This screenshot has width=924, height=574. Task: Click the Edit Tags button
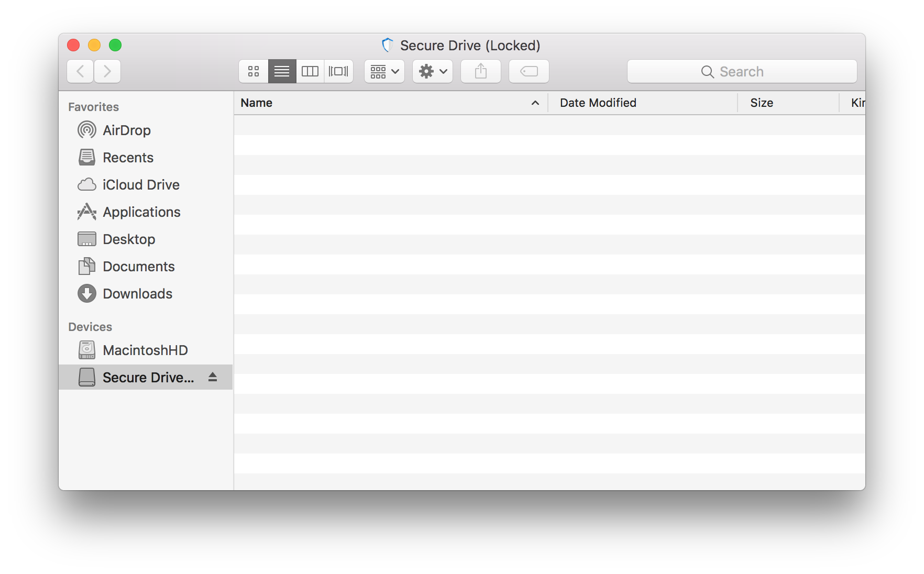point(529,71)
